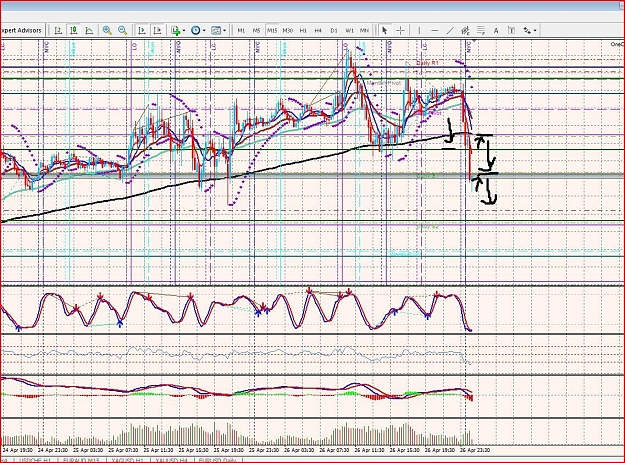Select the Trendline drawing tool
The height and width of the screenshot is (463, 625).
(450, 30)
